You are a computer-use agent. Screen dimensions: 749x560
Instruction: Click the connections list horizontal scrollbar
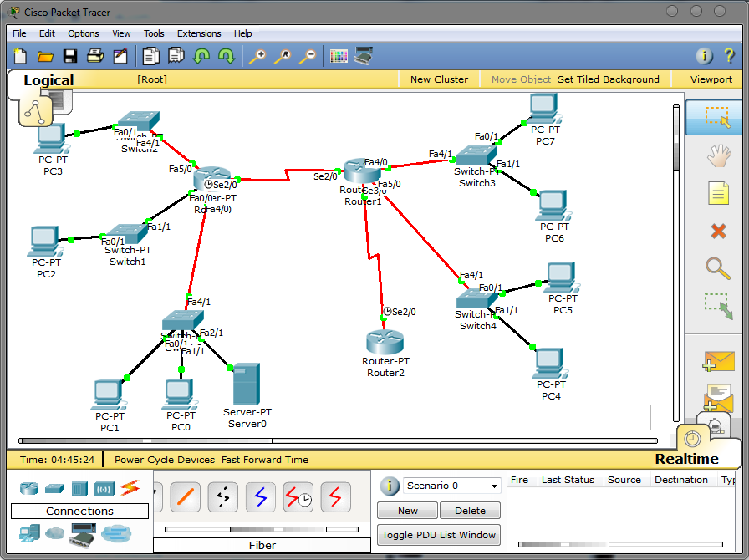(262, 529)
